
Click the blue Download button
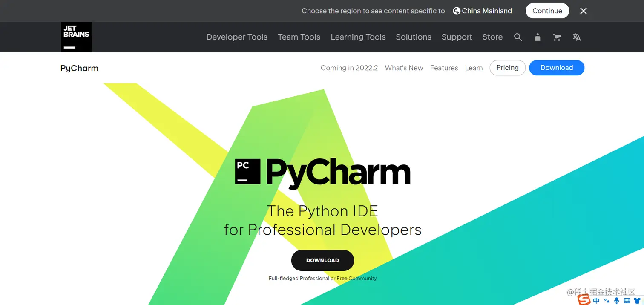click(x=557, y=68)
